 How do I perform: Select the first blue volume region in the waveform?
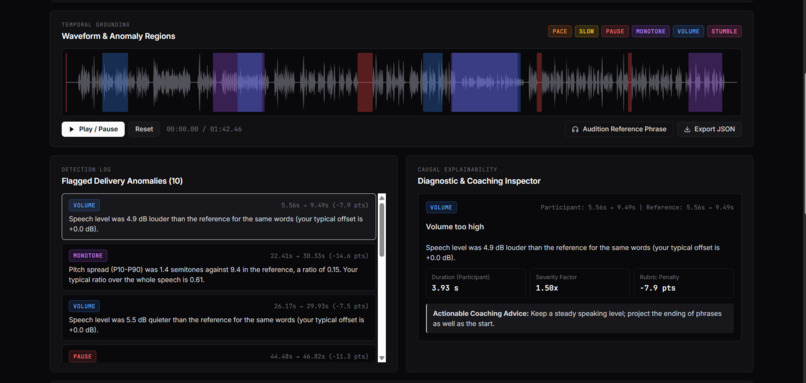click(115, 82)
